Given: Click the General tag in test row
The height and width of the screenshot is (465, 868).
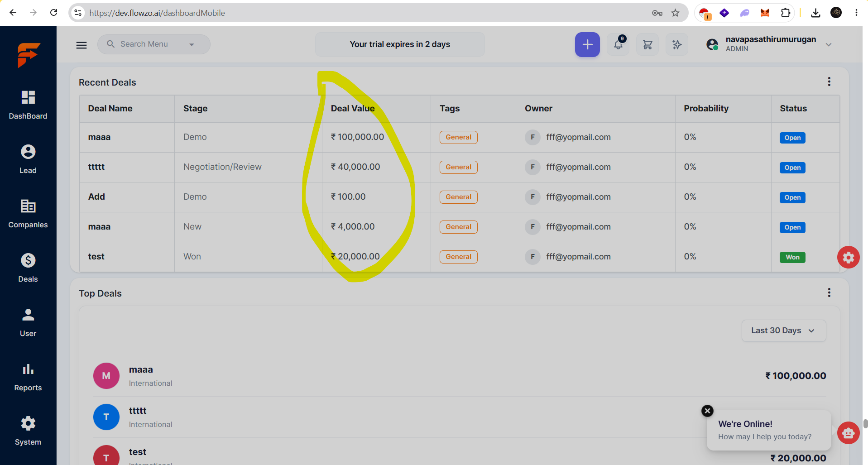Looking at the screenshot, I should [x=458, y=257].
